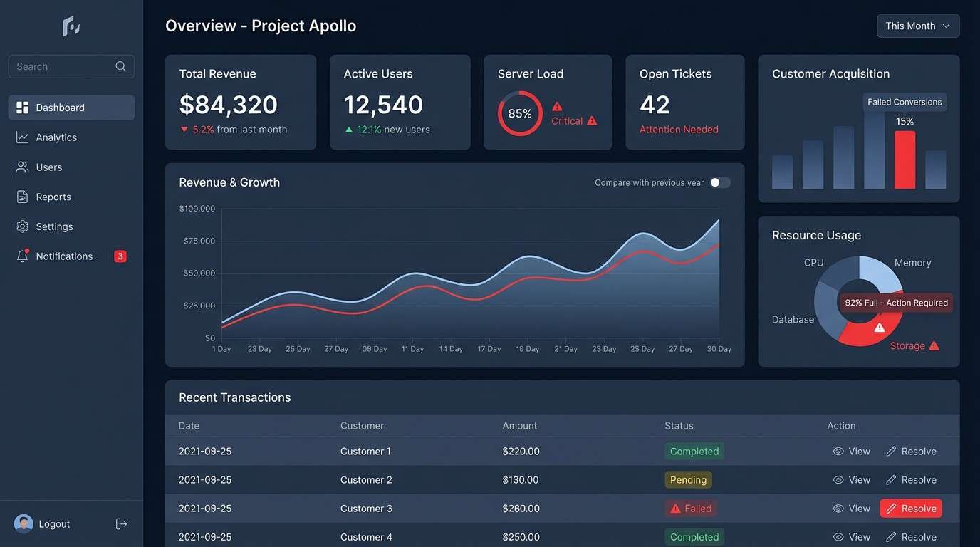980x547 pixels.
Task: Expand the Failed Conversions tooltip bar
Action: tap(905, 102)
